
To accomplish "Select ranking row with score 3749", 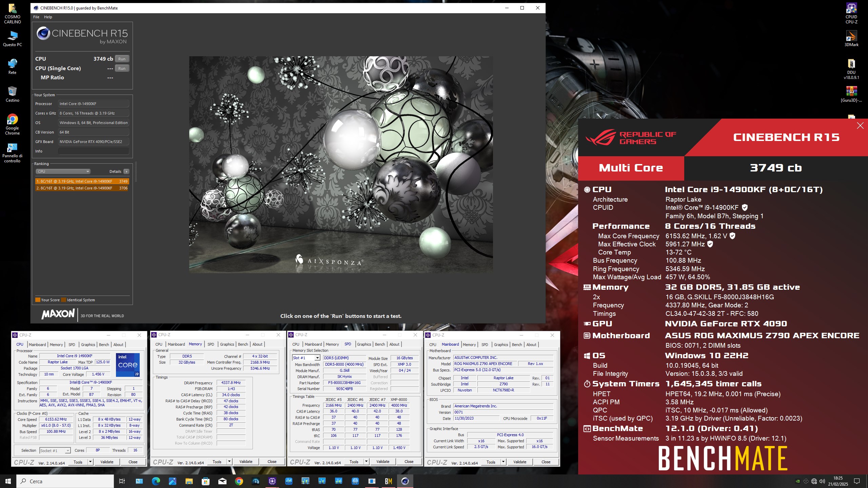I will point(82,181).
